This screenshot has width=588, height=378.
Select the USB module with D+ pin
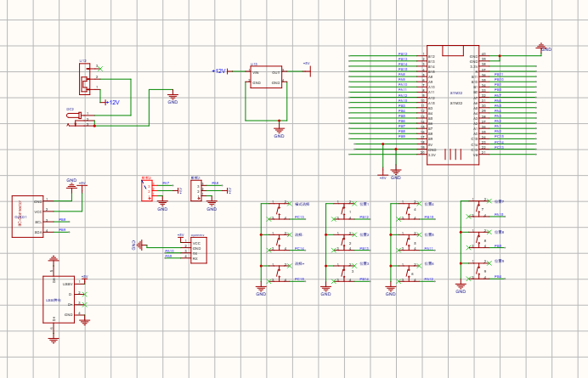tap(59, 299)
